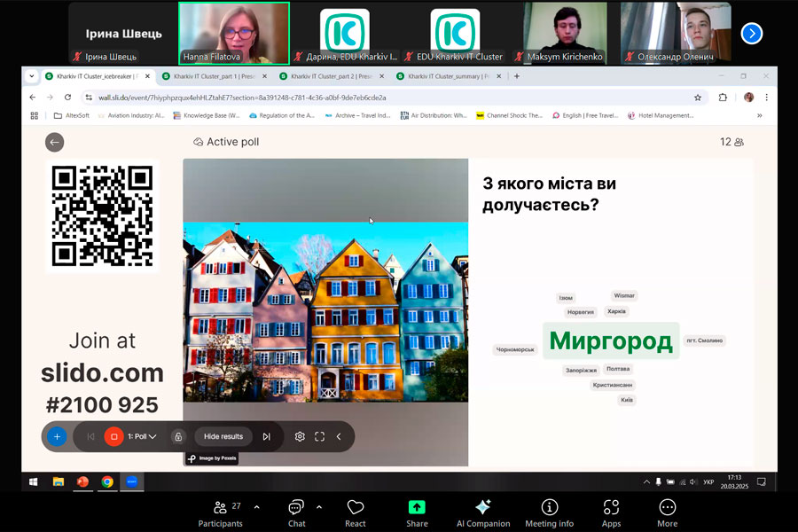Toggle the poll lock icon
Screen dimensions: 798x532
point(178,436)
